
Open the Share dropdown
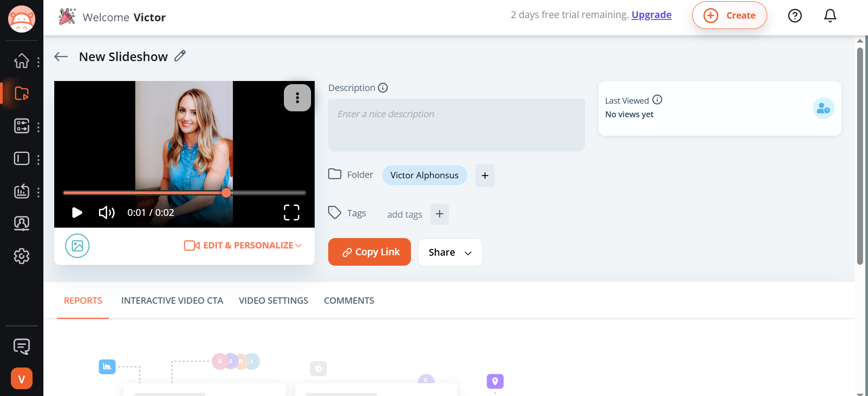450,252
